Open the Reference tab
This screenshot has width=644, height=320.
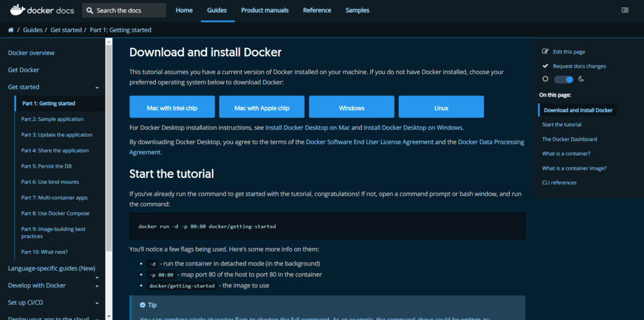click(x=317, y=10)
